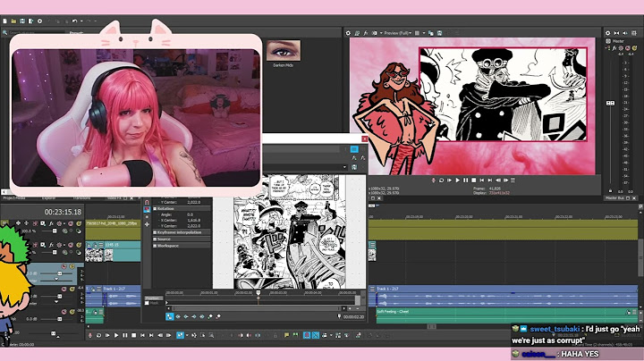Insert a marker with the flag icon
The width and height of the screenshot is (644, 361).
(286, 336)
